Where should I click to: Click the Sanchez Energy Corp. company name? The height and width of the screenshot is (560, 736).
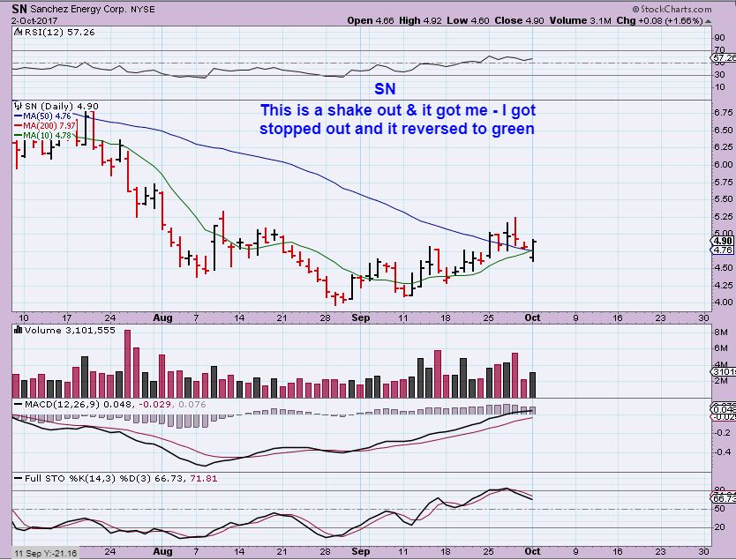(x=79, y=9)
